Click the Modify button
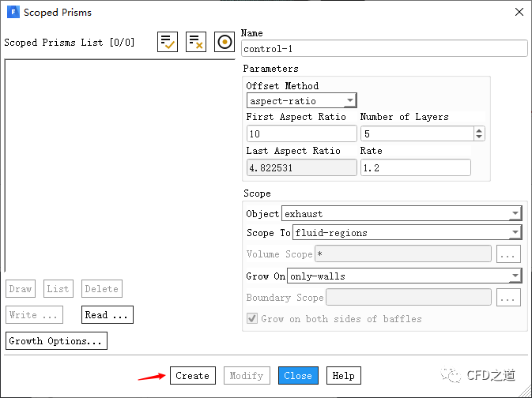 247,375
